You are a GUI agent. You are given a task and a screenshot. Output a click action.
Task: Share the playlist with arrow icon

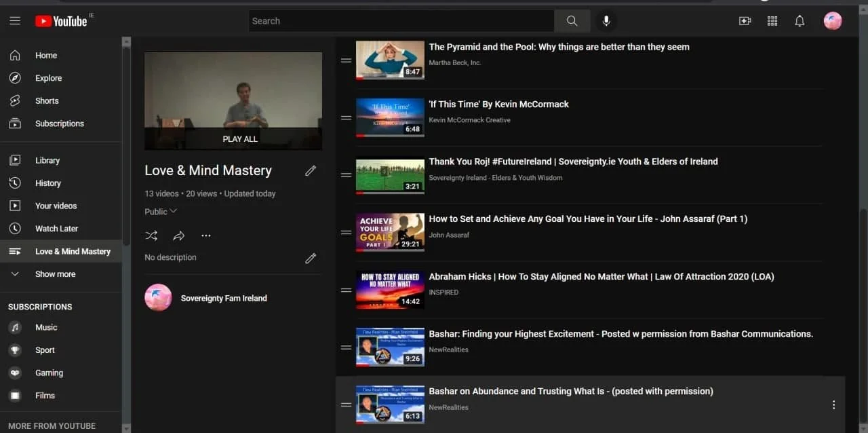(179, 236)
